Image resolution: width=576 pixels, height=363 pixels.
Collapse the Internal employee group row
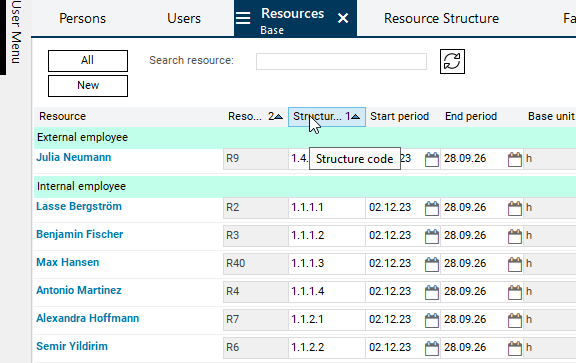coord(305,186)
